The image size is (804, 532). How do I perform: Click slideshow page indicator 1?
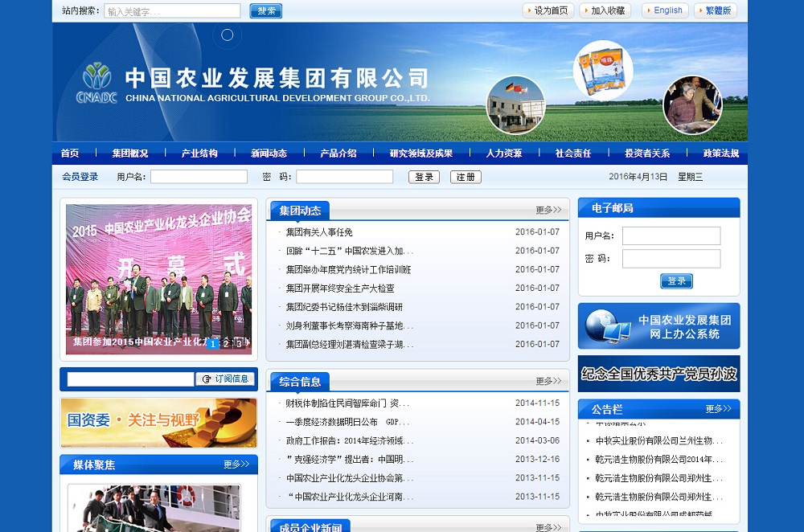[x=213, y=344]
